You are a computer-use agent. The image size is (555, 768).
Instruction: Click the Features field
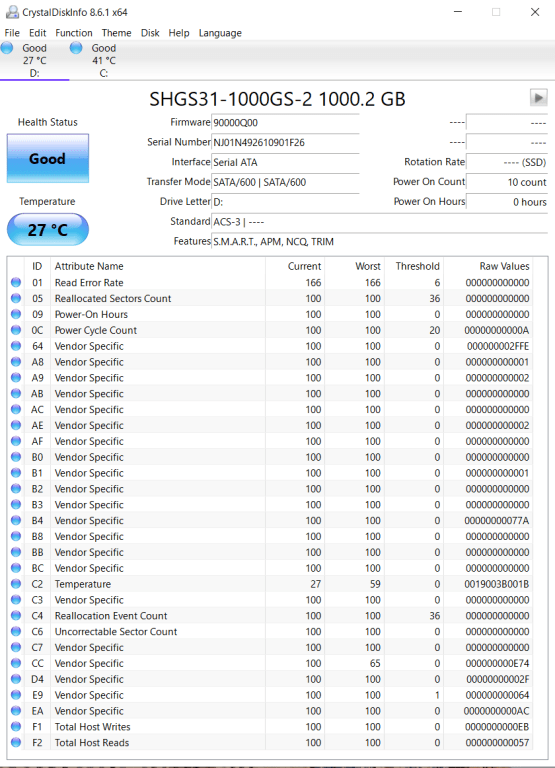pos(379,241)
